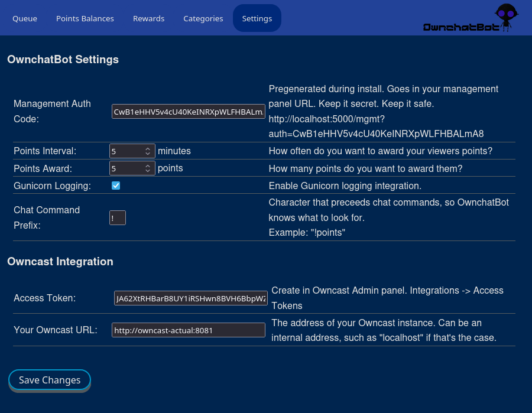Click the Gunicorn Logging label
Image resolution: width=532 pixels, height=413 pixels.
click(52, 186)
